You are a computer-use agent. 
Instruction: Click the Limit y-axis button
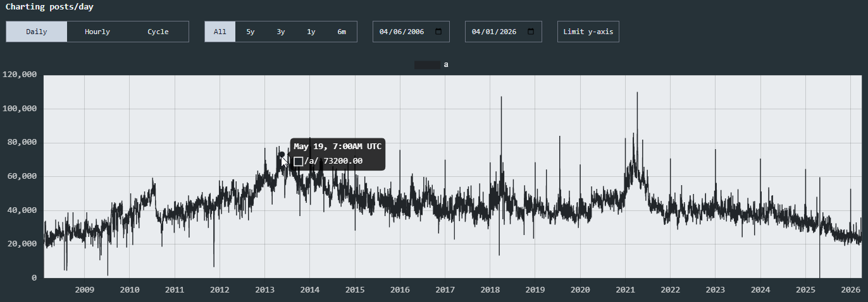click(588, 32)
